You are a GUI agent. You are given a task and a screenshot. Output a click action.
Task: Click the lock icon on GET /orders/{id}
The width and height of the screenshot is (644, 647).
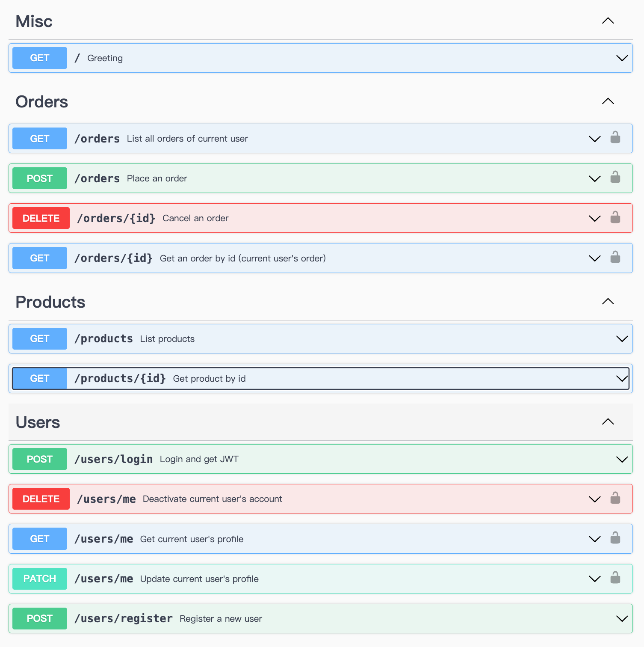point(615,257)
